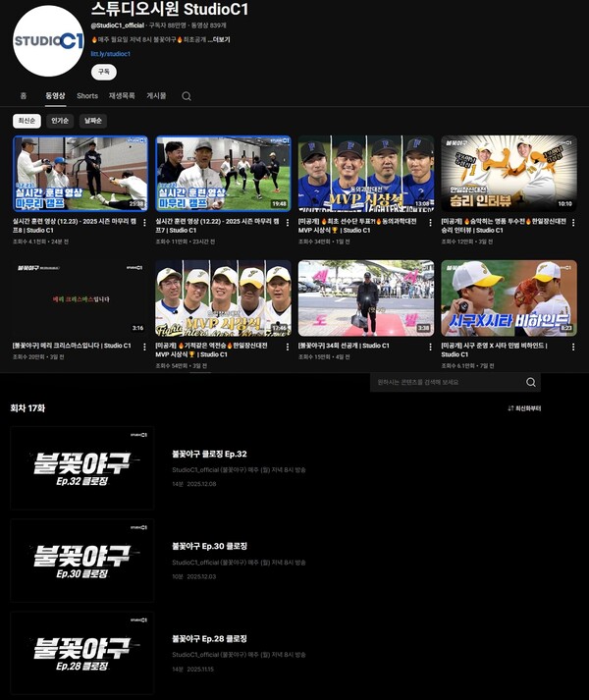Open 한일장신대전 승리 인터뷰 video title
The image size is (589, 700).
click(504, 226)
